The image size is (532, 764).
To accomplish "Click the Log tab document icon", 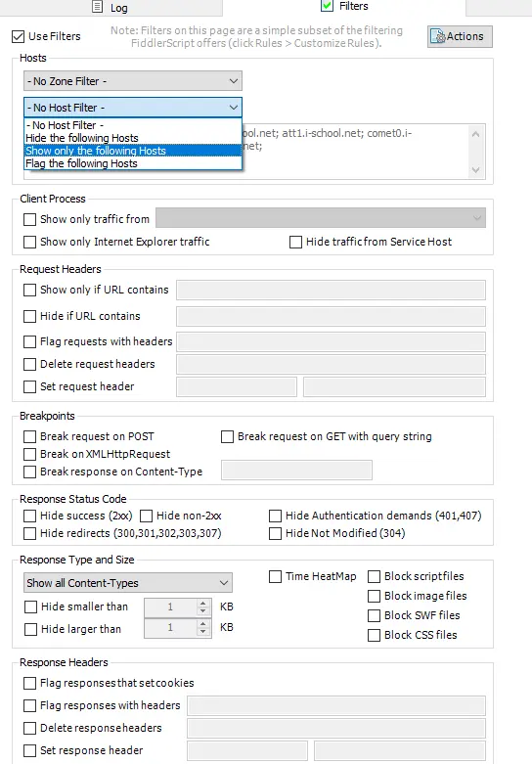I will coord(98,7).
